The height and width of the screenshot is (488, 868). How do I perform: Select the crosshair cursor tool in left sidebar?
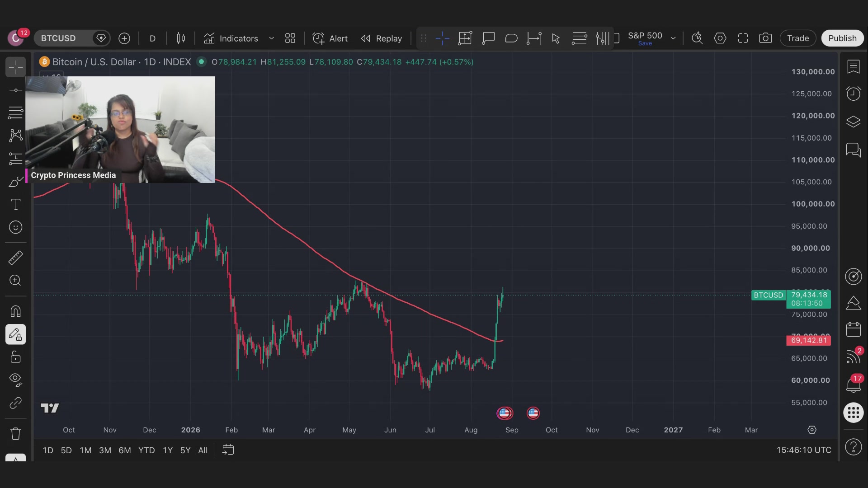tap(16, 67)
